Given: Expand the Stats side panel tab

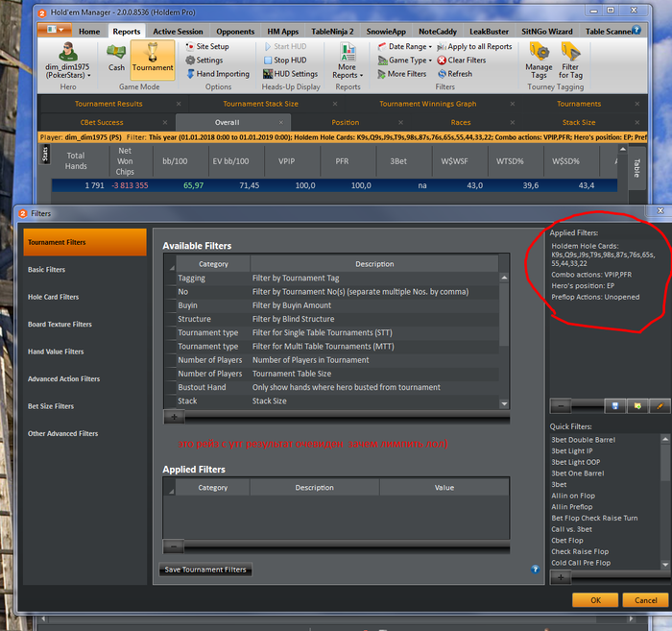Looking at the screenshot, I should pyautogui.click(x=45, y=155).
